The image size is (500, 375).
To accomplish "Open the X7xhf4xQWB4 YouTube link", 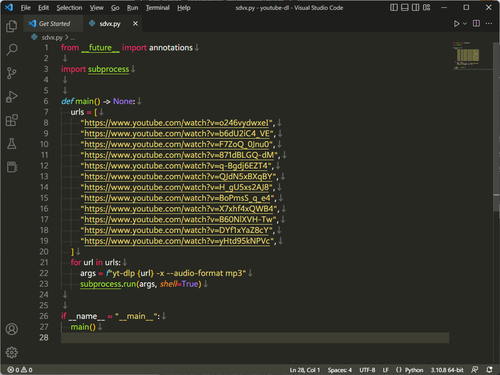I will [179, 209].
